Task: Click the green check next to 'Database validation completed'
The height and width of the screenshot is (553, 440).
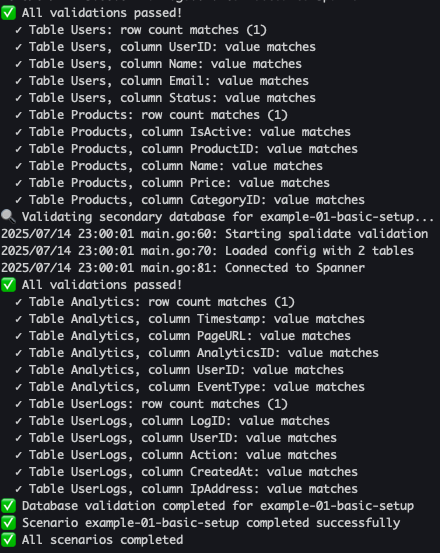Action: [8, 506]
